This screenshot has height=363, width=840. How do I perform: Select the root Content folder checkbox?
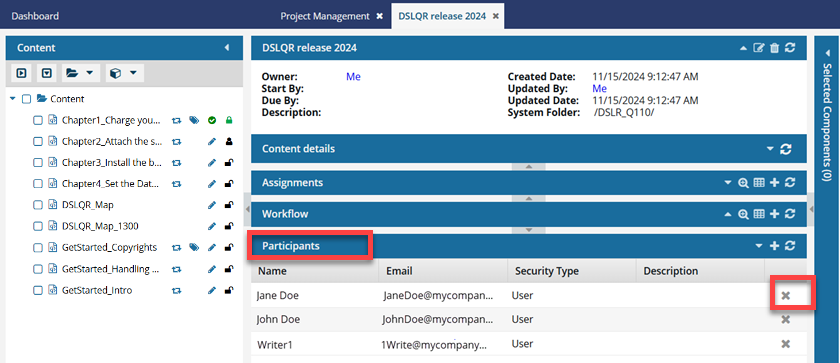[26, 99]
